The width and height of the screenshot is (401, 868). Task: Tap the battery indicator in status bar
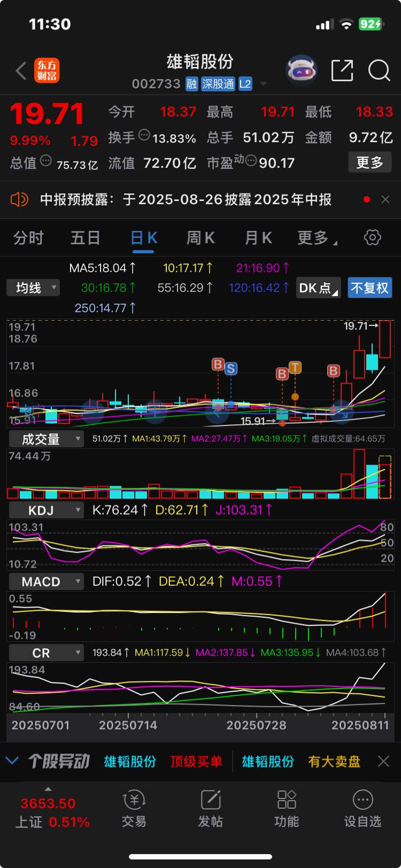click(371, 24)
